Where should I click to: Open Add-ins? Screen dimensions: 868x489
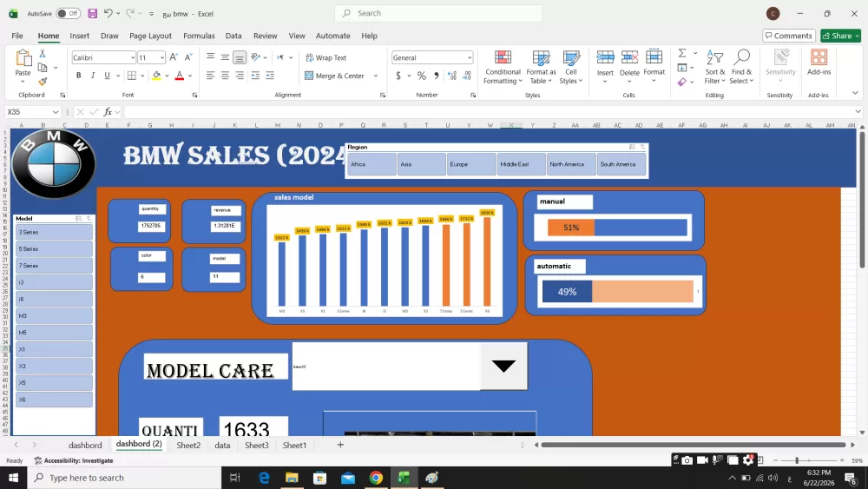(819, 63)
